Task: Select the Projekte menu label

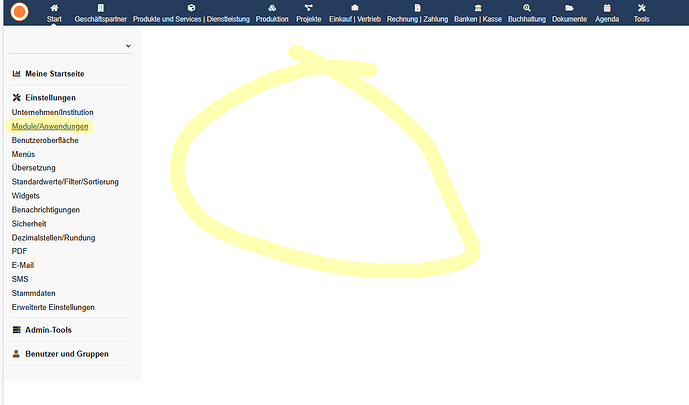Action: (308, 19)
